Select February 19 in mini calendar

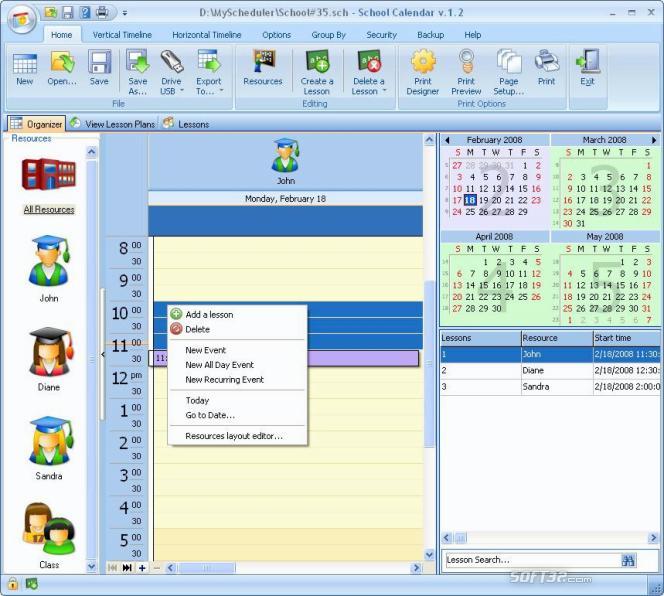[x=484, y=200]
